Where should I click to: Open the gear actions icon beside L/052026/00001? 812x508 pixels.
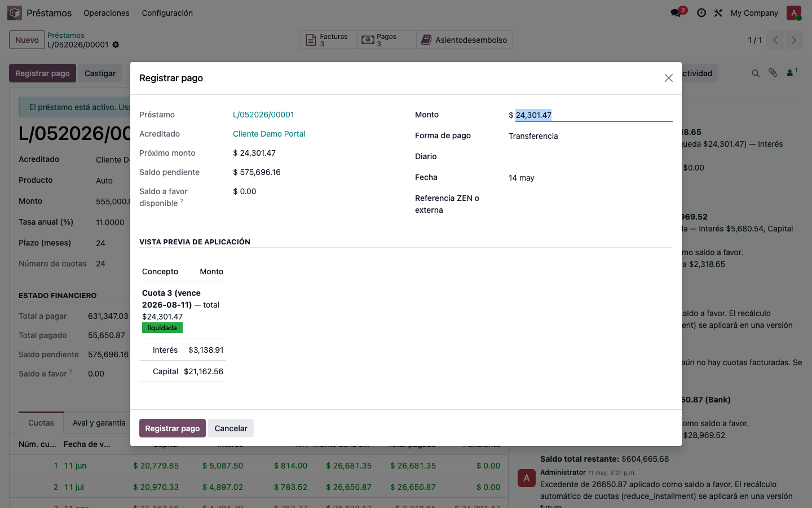coord(116,45)
